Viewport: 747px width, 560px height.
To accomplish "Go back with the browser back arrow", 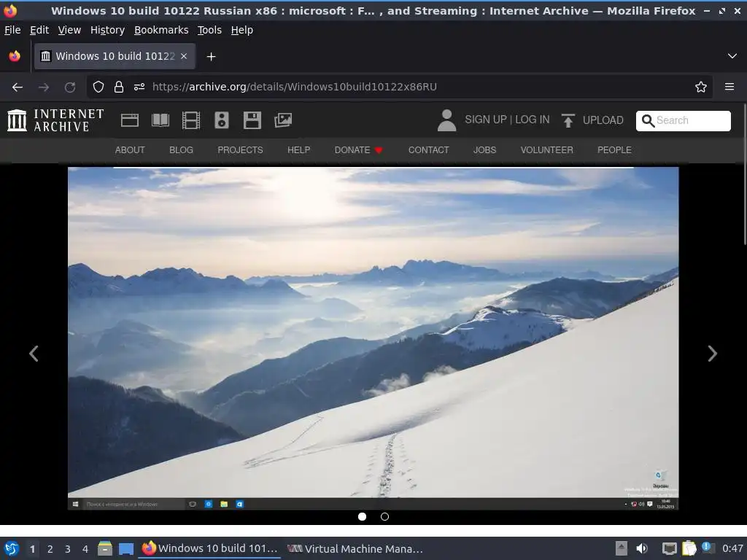I will click(x=18, y=87).
